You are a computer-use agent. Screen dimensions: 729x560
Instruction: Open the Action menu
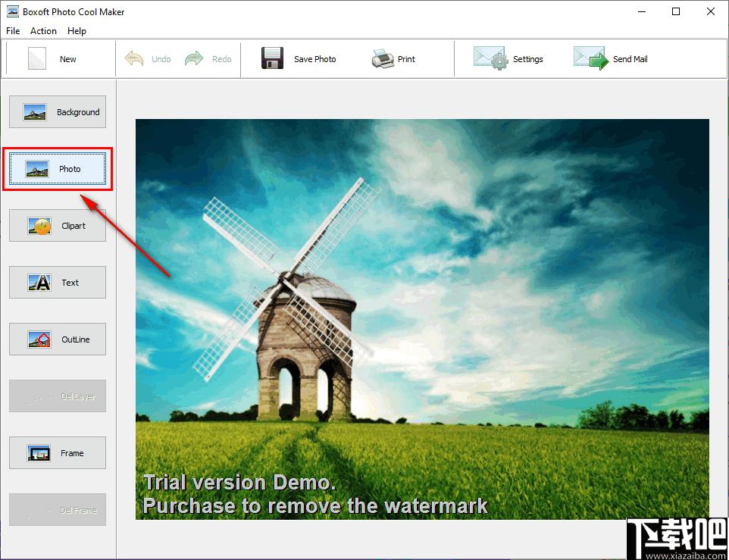tap(43, 30)
